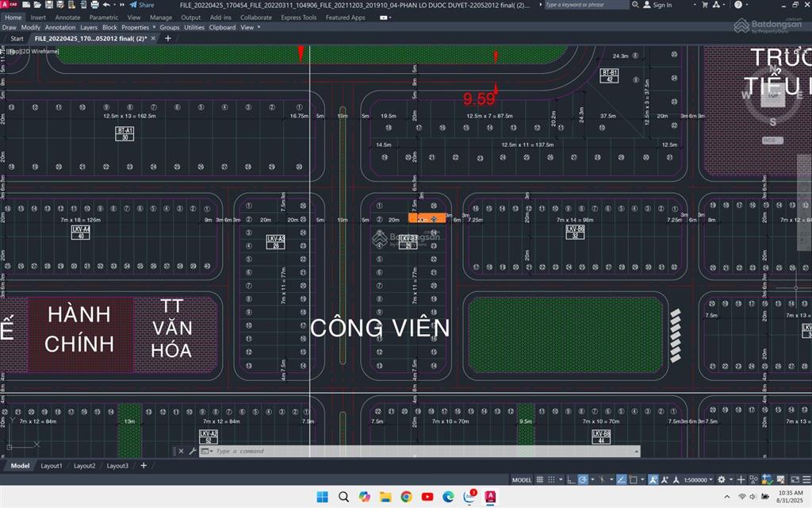This screenshot has width=812, height=508.
Task: Click the keyword search input field
Action: pos(586,5)
